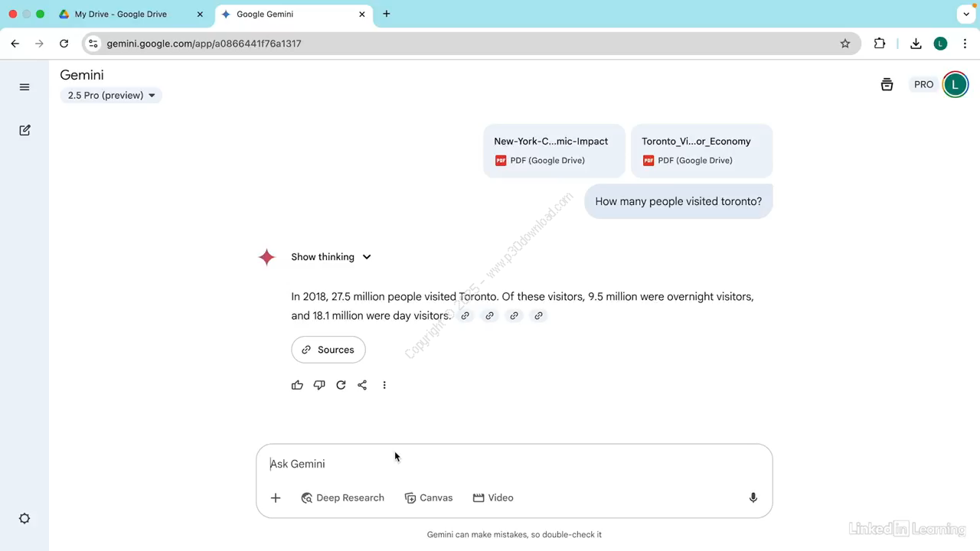Viewport: 980px width, 551px height.
Task: Give thumbs up to the response
Action: point(297,385)
